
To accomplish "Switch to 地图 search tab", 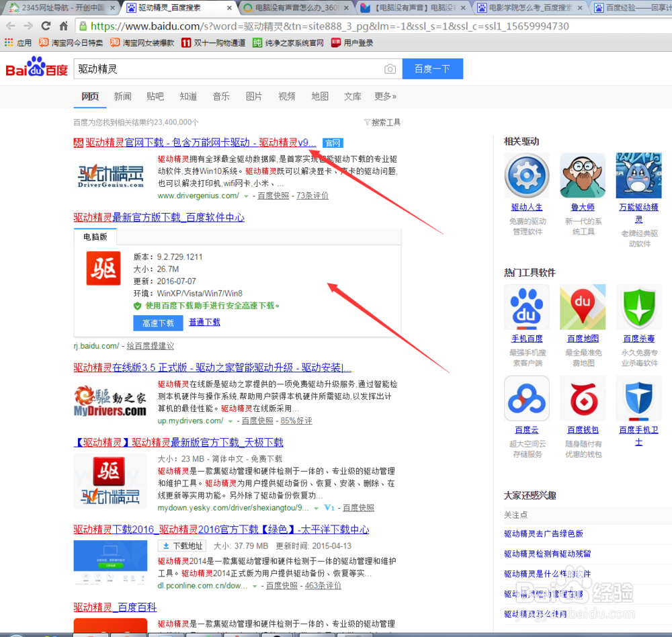I will (x=320, y=97).
